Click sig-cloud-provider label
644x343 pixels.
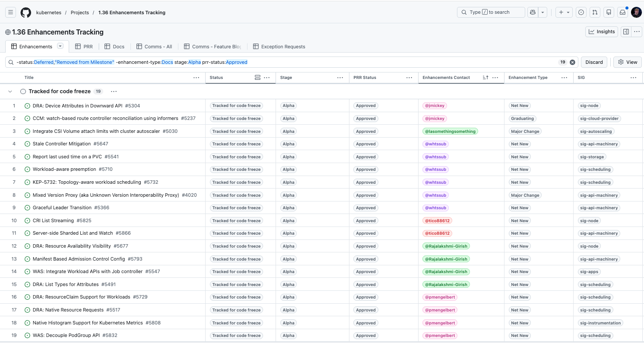point(600,119)
